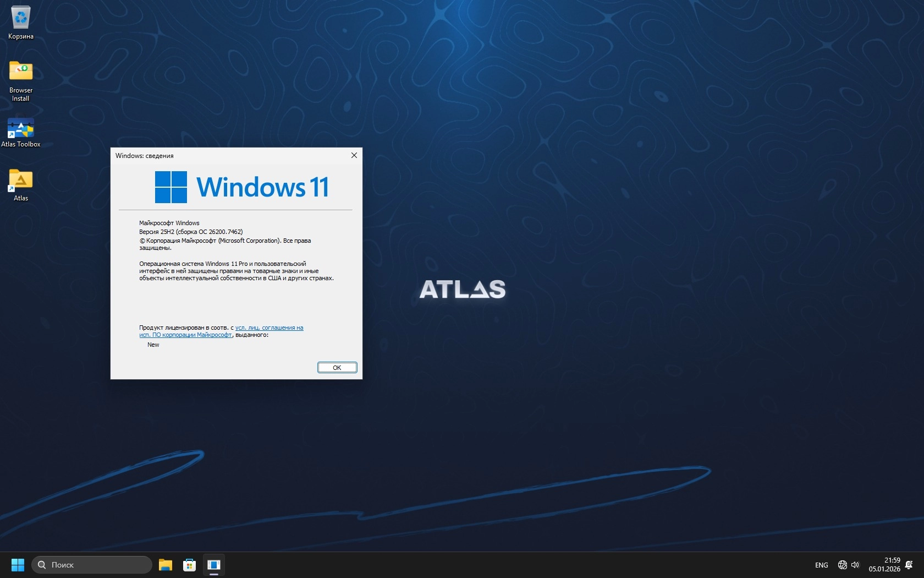Open network status from the system tray
Image resolution: width=924 pixels, height=578 pixels.
[x=842, y=565]
